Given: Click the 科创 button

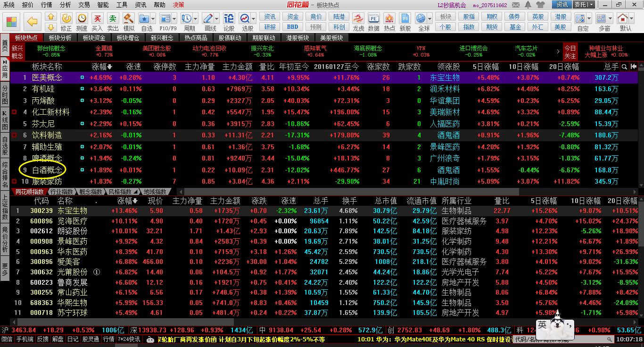Looking at the screenshot, I should 339,27.
